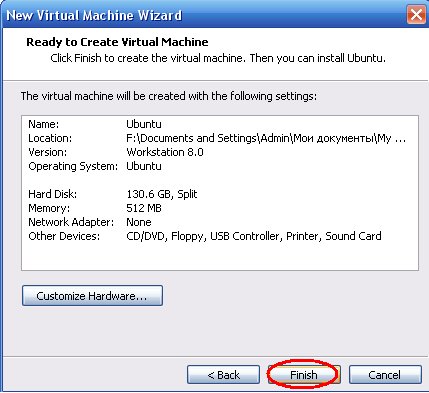This screenshot has width=429, height=393.
Task: Click the 'Operating System:' label
Action: [x=73, y=166]
